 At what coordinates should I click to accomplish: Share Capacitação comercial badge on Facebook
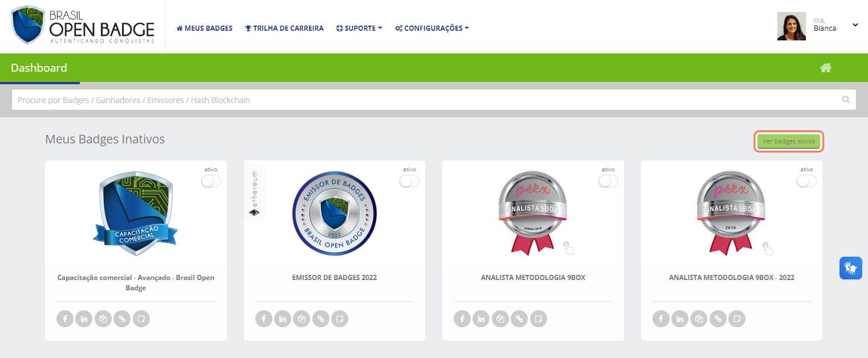tap(65, 319)
